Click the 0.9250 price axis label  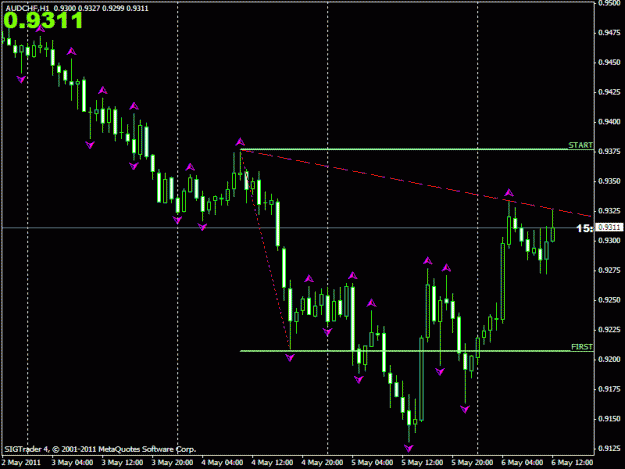[x=610, y=300]
